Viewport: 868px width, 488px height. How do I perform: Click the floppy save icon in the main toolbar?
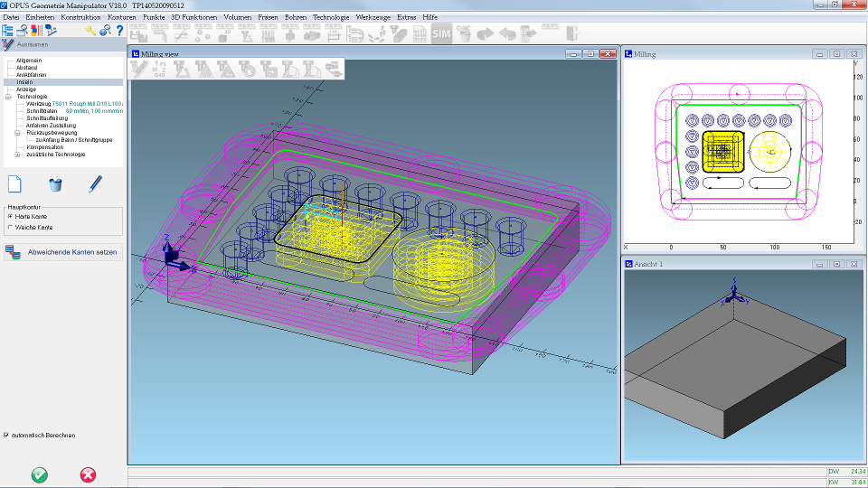(138, 33)
